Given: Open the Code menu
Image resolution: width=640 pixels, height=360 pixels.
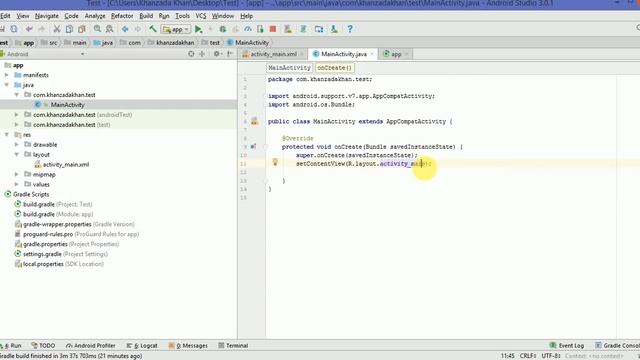Looking at the screenshot, I should point(71,16).
